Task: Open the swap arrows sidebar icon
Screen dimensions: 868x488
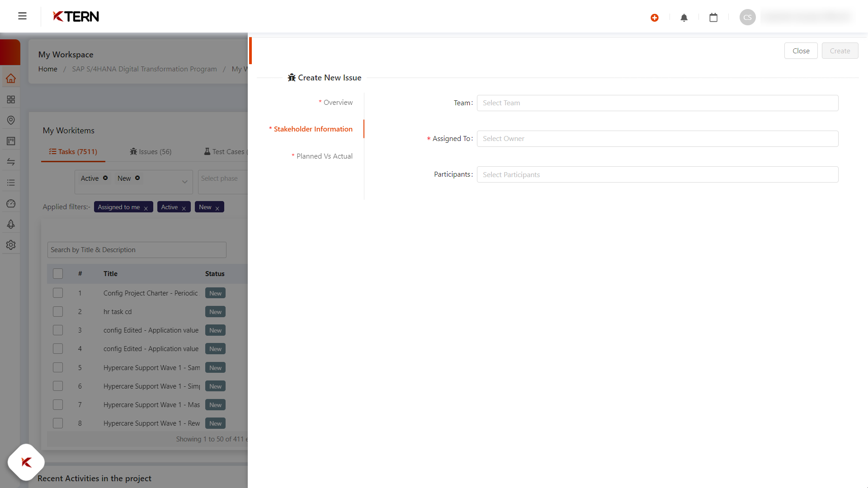Action: 11,162
